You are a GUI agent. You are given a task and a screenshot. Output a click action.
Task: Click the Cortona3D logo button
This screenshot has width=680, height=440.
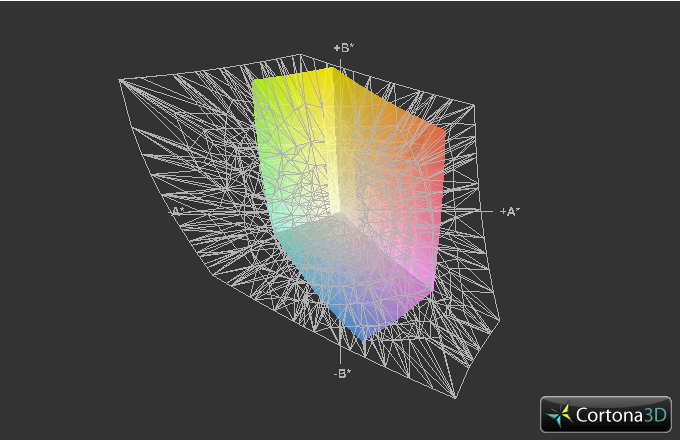[606, 414]
